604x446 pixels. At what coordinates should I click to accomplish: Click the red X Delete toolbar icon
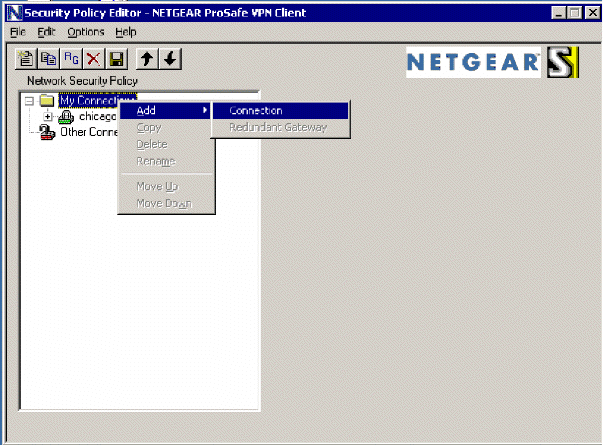click(x=94, y=59)
